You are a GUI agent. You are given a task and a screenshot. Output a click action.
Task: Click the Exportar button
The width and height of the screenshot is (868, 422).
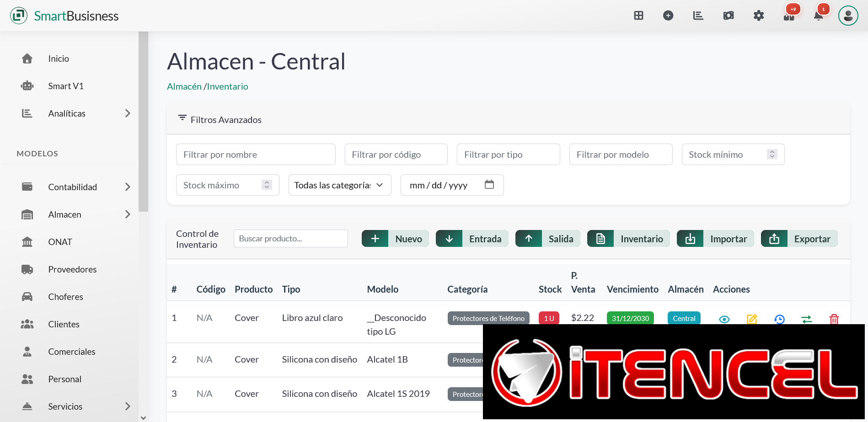tap(799, 239)
